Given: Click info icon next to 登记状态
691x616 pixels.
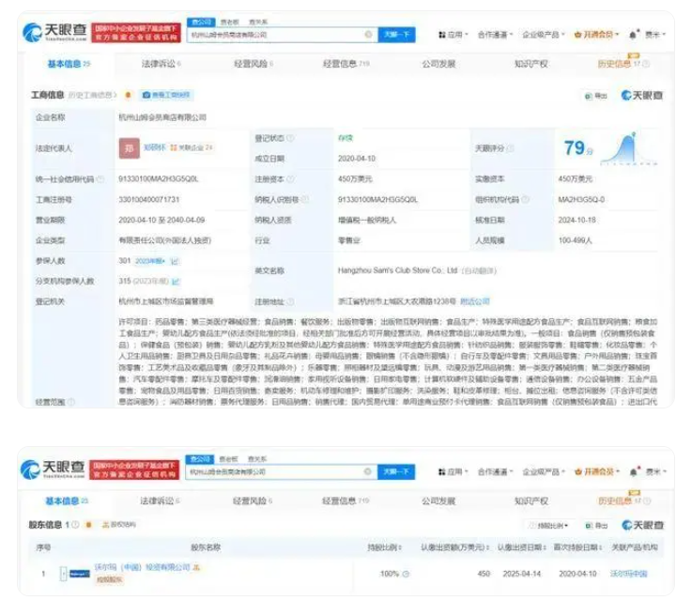Looking at the screenshot, I should click(x=290, y=138).
